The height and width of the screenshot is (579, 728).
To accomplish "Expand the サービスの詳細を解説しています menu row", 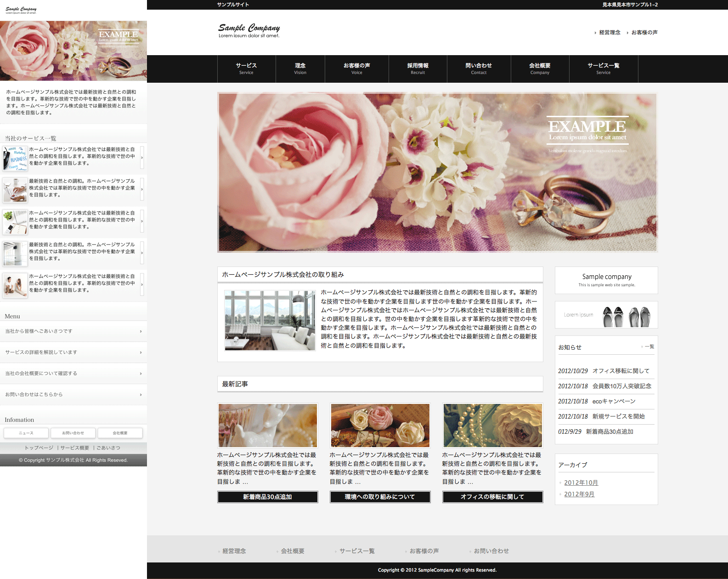I will 73,352.
